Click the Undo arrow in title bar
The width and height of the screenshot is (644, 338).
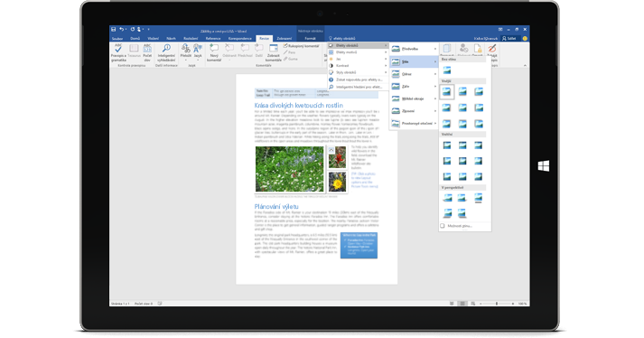[122, 29]
